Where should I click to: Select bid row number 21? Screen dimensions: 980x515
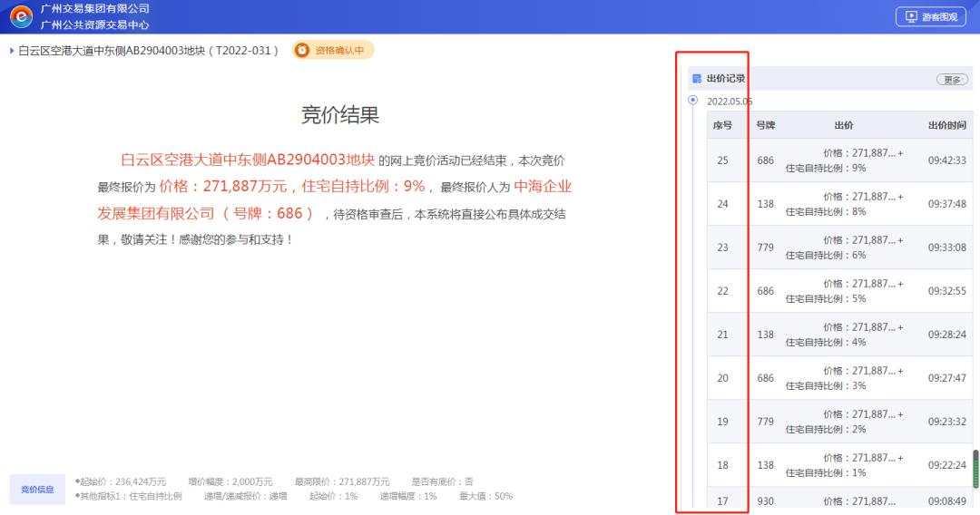(x=840, y=335)
